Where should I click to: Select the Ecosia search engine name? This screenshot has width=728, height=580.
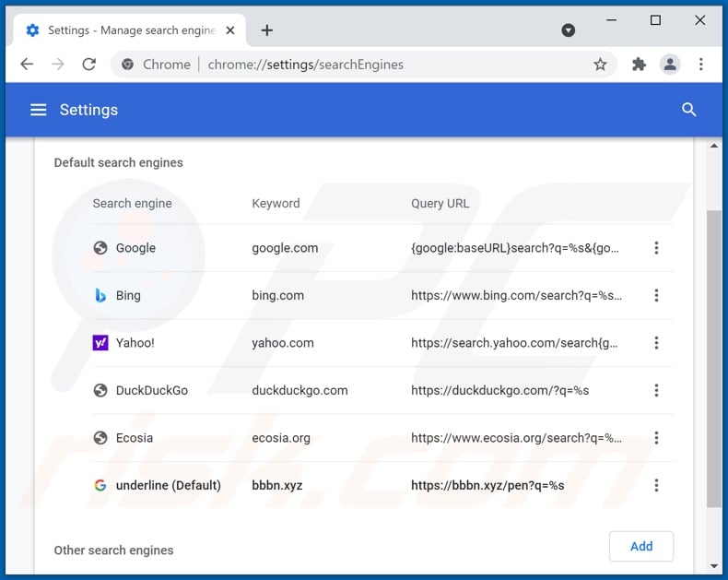pyautogui.click(x=135, y=437)
